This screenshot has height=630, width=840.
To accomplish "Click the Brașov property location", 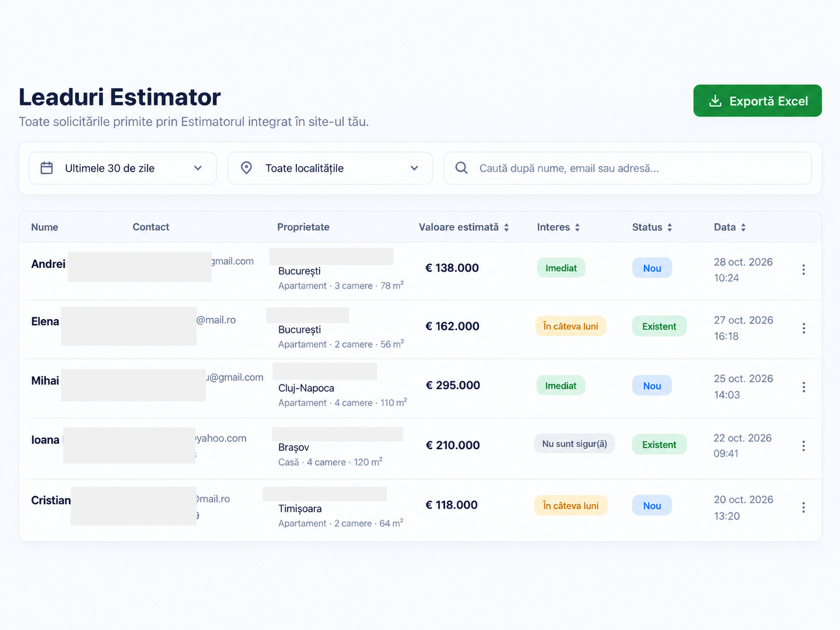I will [x=294, y=447].
